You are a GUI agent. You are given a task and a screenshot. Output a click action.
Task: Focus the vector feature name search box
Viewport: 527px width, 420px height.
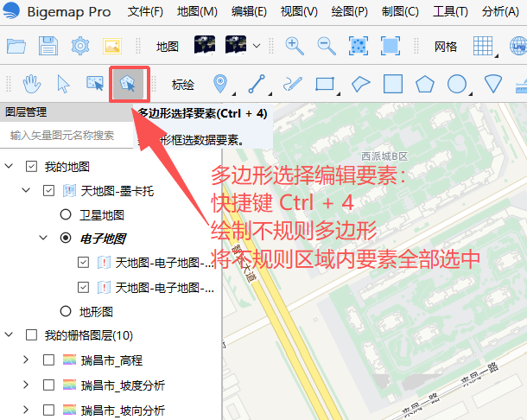[67, 135]
